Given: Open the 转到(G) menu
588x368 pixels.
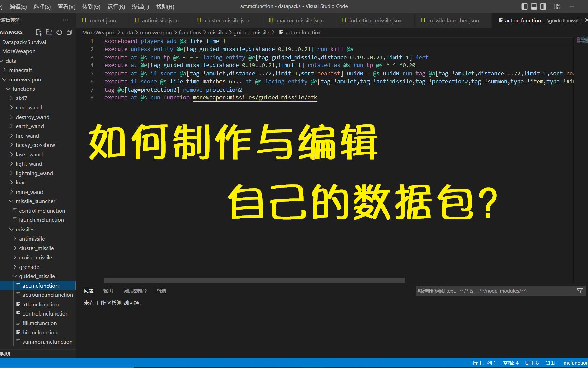Looking at the screenshot, I should (x=91, y=6).
